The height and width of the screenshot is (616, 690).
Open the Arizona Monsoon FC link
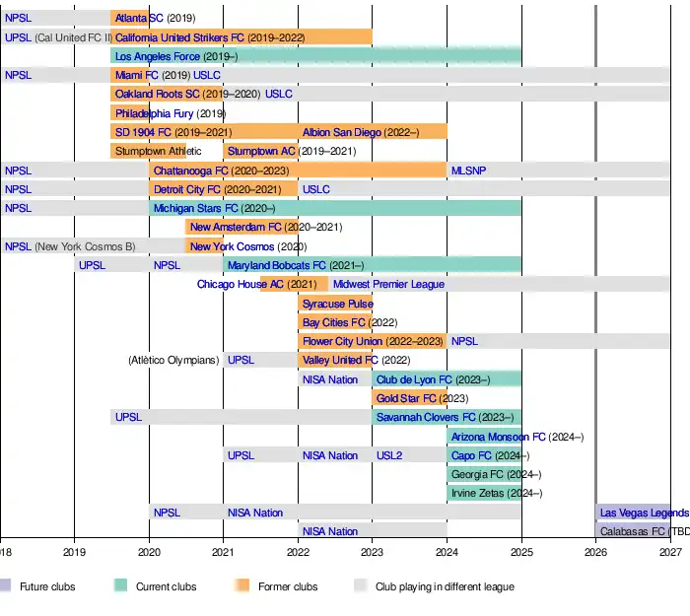tap(499, 437)
